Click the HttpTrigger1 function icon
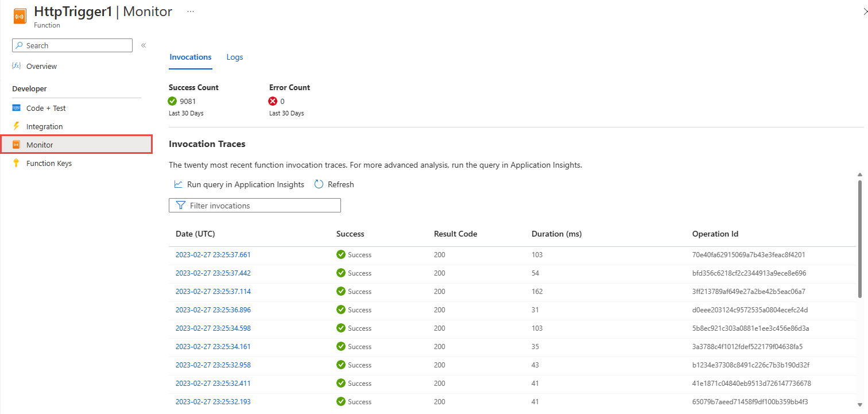This screenshot has height=414, width=868. (20, 16)
